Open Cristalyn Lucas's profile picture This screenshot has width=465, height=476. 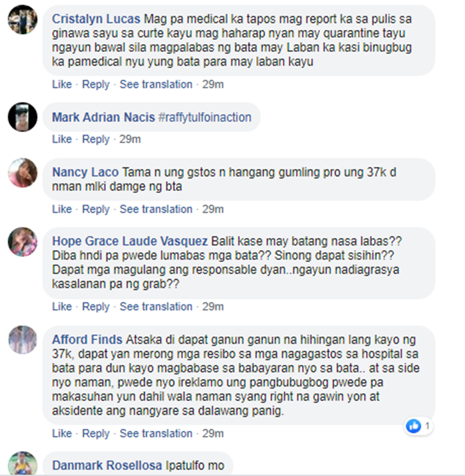[x=22, y=19]
